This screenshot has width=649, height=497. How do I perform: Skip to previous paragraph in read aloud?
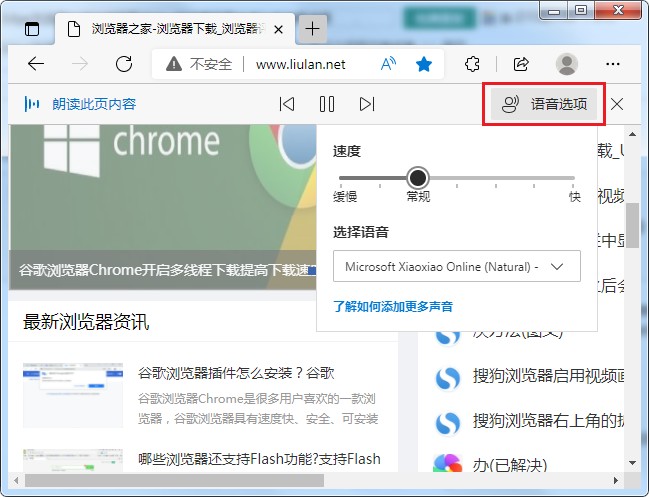287,104
